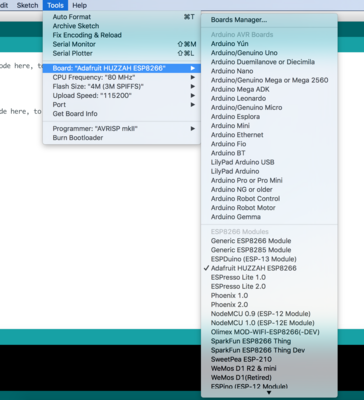This screenshot has height=400, width=364.
Task: Select Arduino Nano board
Action: click(269, 71)
